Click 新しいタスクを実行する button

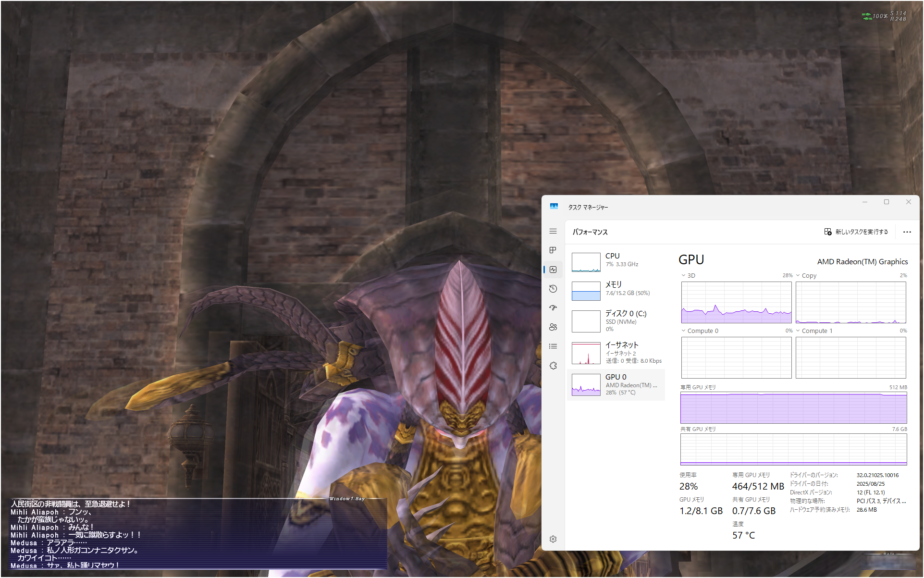click(x=856, y=232)
